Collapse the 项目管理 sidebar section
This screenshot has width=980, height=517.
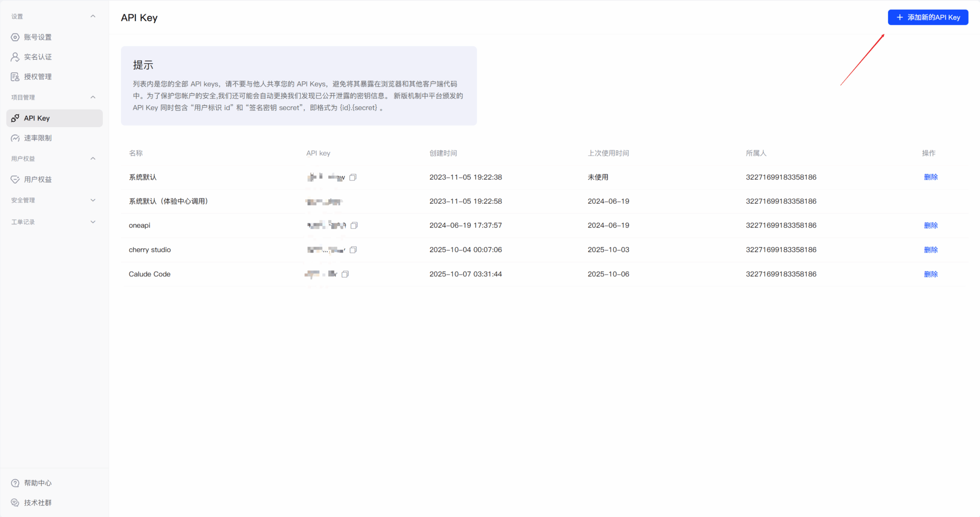pyautogui.click(x=93, y=97)
